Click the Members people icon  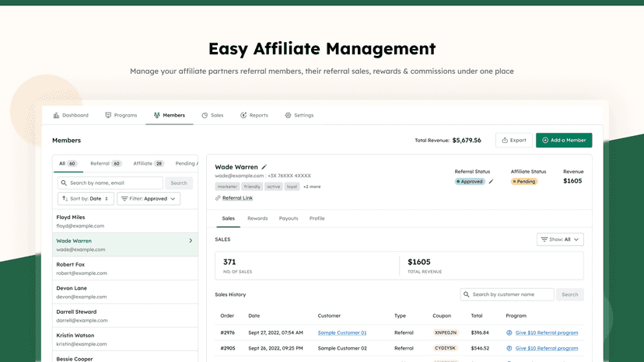pyautogui.click(x=157, y=115)
